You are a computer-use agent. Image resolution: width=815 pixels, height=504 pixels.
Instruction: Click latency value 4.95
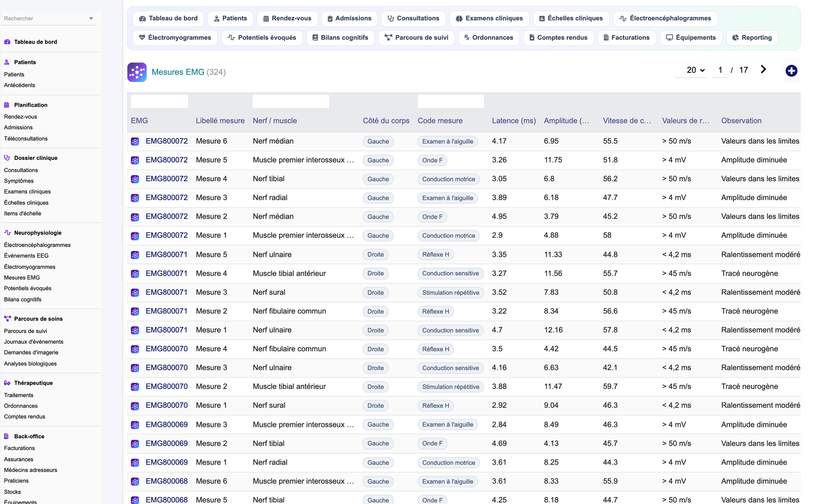tap(499, 216)
